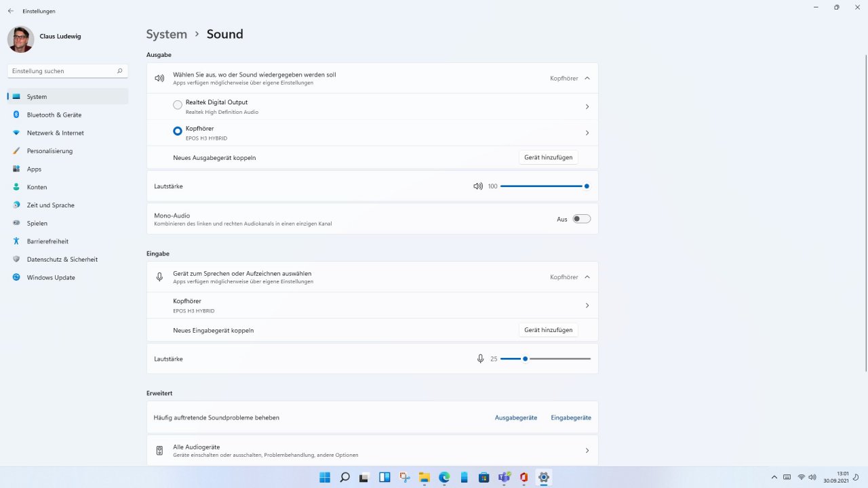
Task: Show hidden tray icons chevron
Action: 774,477
